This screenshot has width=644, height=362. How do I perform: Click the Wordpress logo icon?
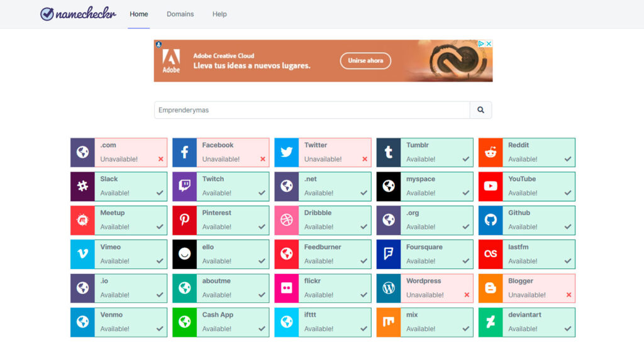click(389, 288)
